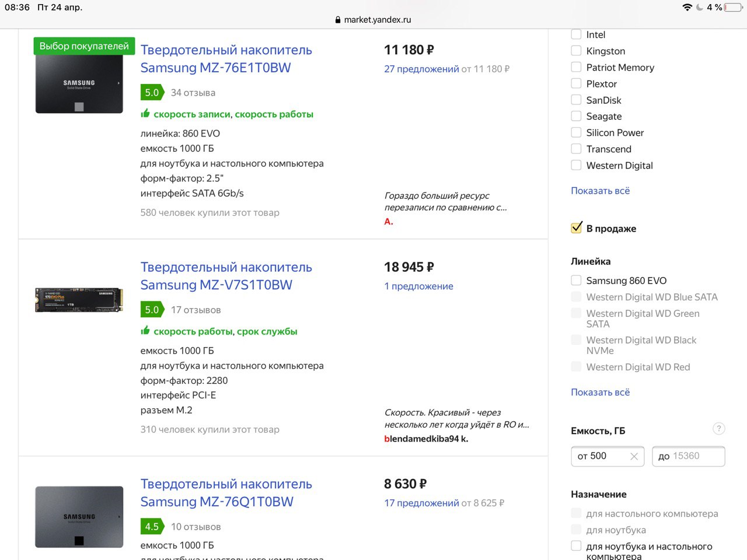Click price '8 630 ₽'
Screen dimensions: 747x560
(x=406, y=484)
